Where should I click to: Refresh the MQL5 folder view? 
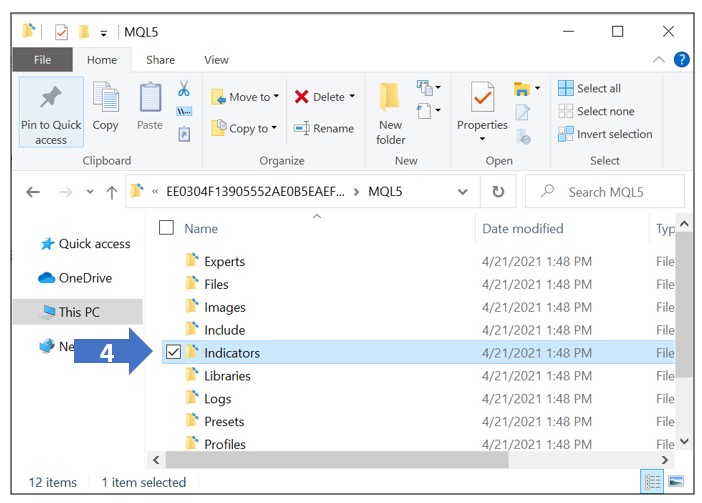[x=498, y=192]
